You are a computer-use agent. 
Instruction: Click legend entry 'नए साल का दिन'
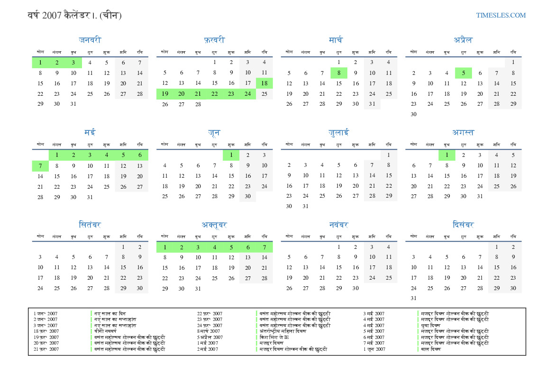(x=110, y=313)
